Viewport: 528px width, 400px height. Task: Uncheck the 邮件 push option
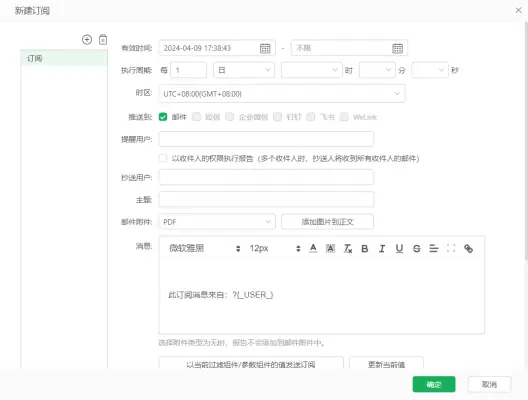163,117
